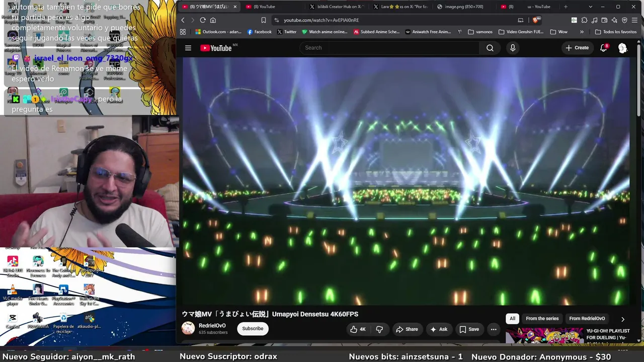Image resolution: width=644 pixels, height=362 pixels.
Task: Close the active YouTube video tab
Action: pos(235,7)
